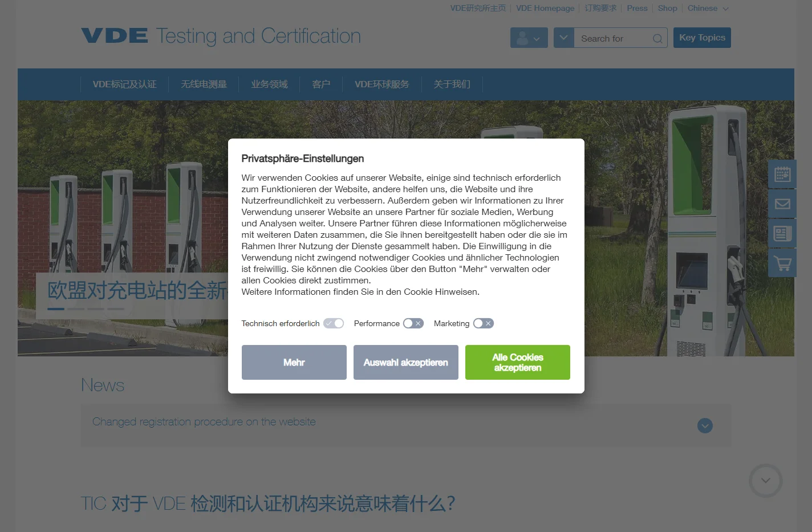This screenshot has height=532, width=812.
Task: Open the envelope contact side icon
Action: (x=782, y=204)
